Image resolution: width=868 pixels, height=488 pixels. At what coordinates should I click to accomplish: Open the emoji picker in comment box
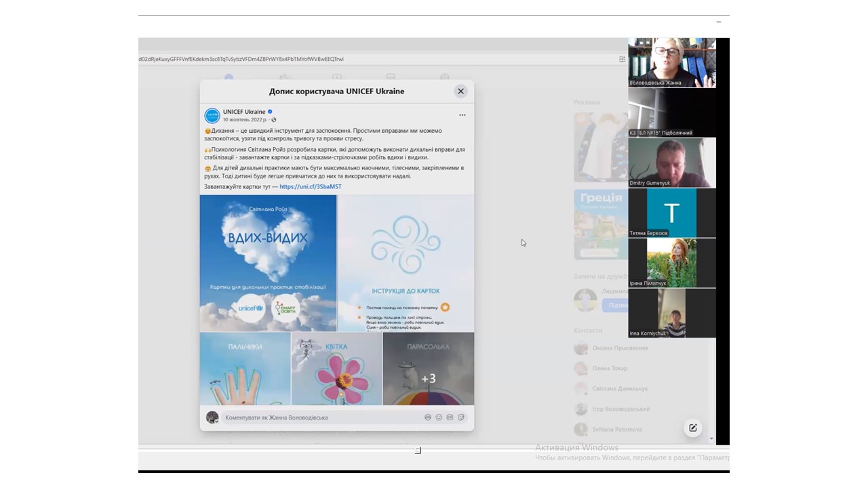tap(439, 418)
